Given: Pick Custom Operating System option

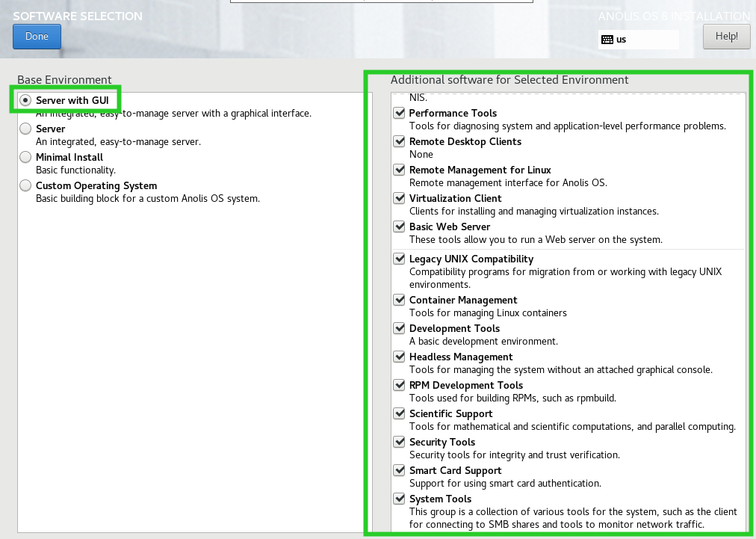Looking at the screenshot, I should click(26, 185).
